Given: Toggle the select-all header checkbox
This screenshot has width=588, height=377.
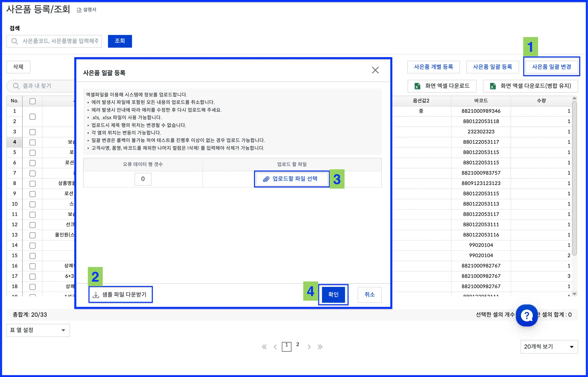Looking at the screenshot, I should [32, 101].
